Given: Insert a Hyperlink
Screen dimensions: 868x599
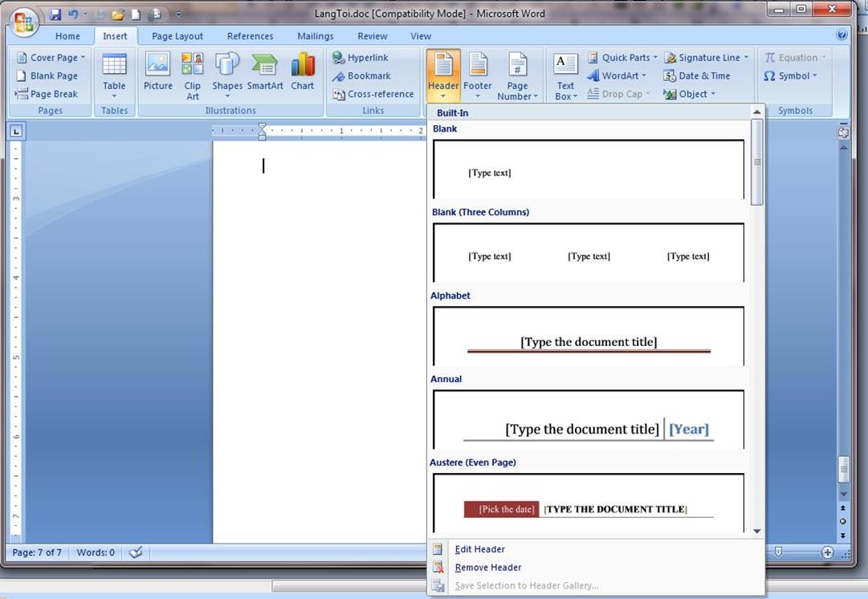Looking at the screenshot, I should click(x=361, y=58).
